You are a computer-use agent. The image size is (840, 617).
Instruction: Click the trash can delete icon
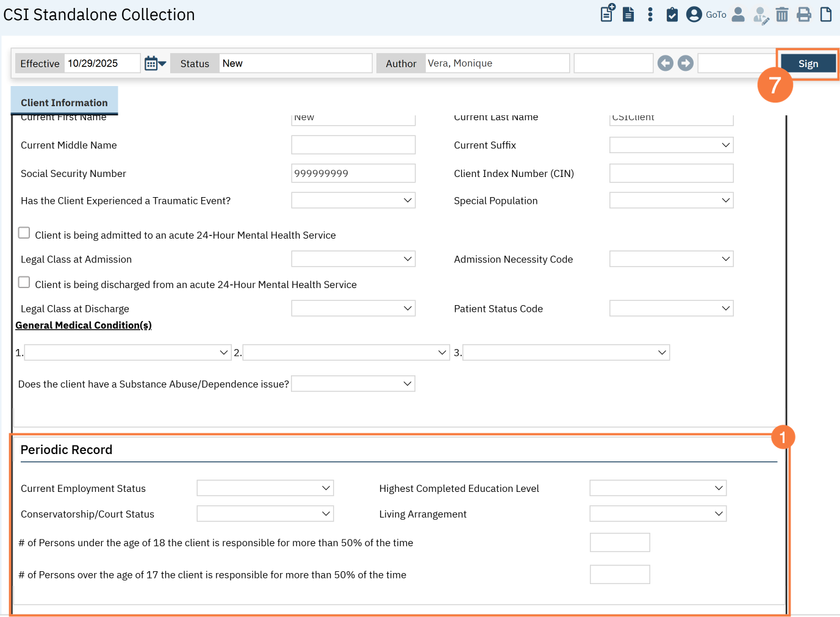[x=782, y=15]
